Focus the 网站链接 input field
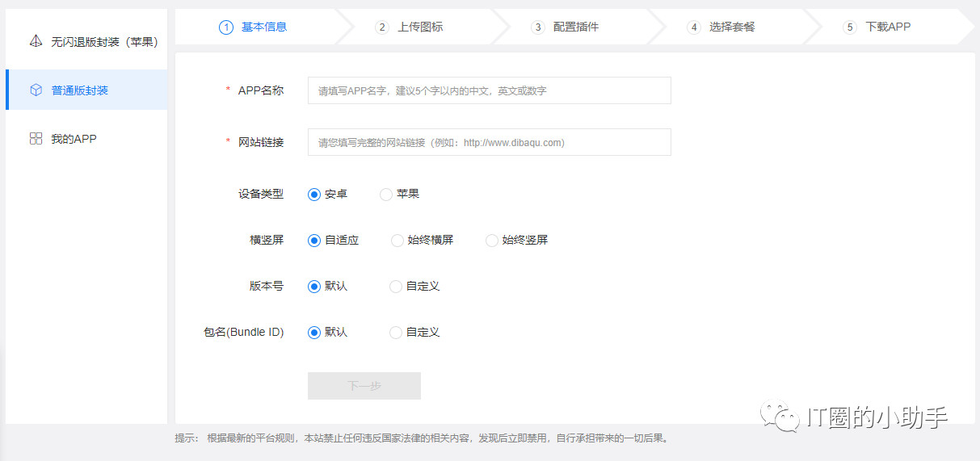Image resolution: width=980 pixels, height=461 pixels. click(489, 142)
